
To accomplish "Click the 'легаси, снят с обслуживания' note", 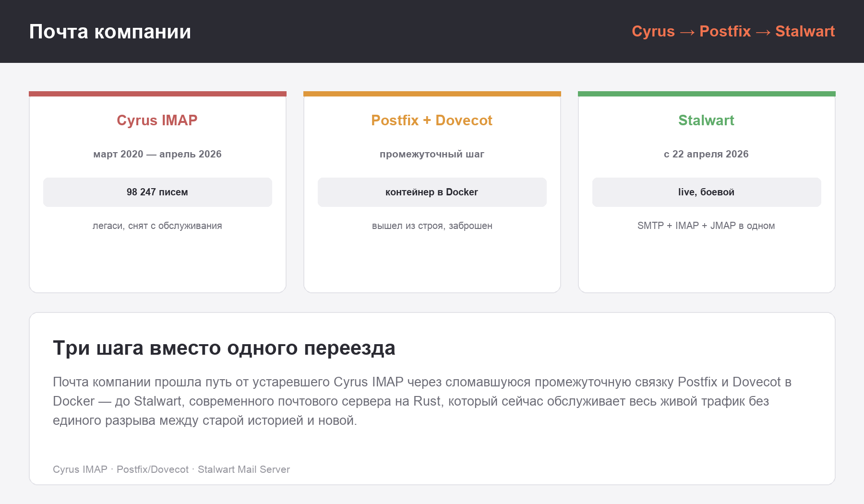I will coord(157,226).
